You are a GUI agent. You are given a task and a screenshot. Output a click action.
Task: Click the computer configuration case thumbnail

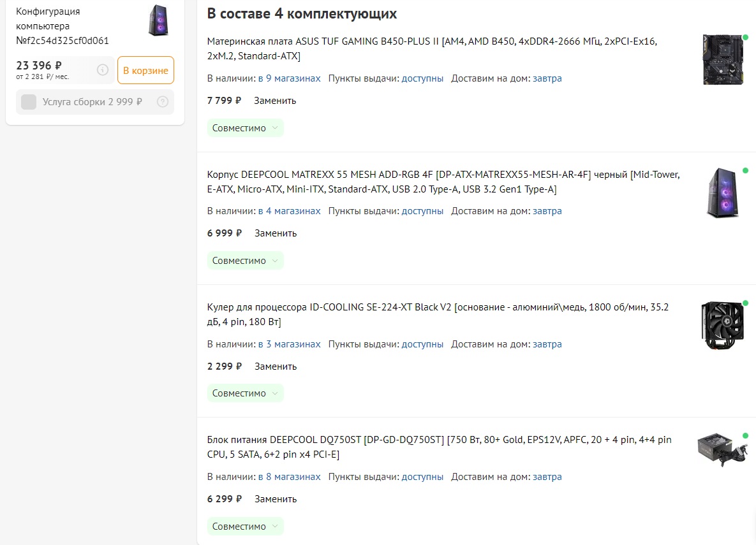[158, 20]
